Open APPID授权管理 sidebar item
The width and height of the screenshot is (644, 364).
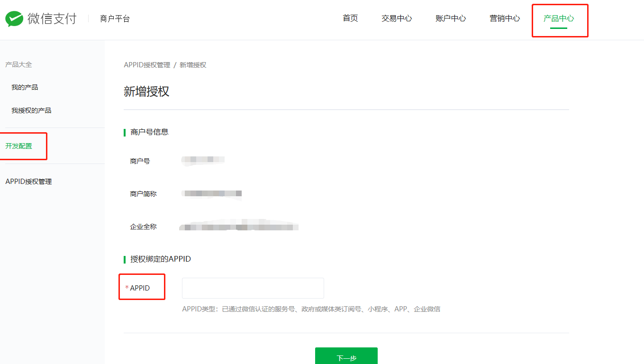(28, 182)
